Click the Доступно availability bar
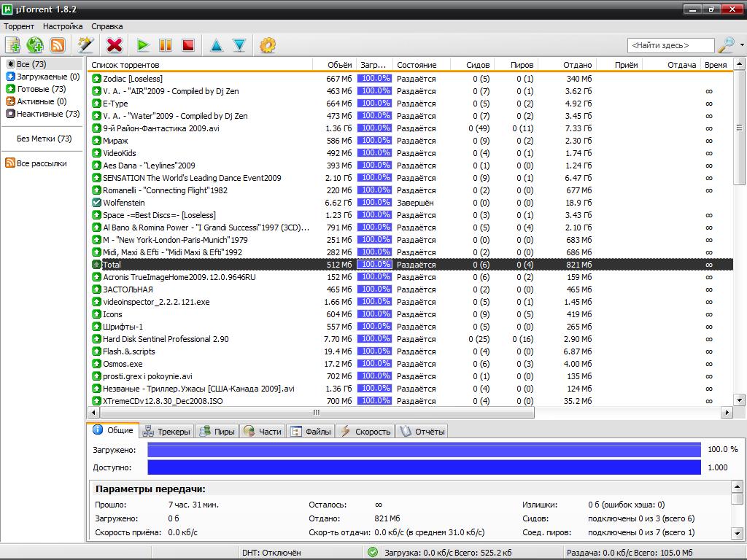The height and width of the screenshot is (560, 747). click(424, 467)
